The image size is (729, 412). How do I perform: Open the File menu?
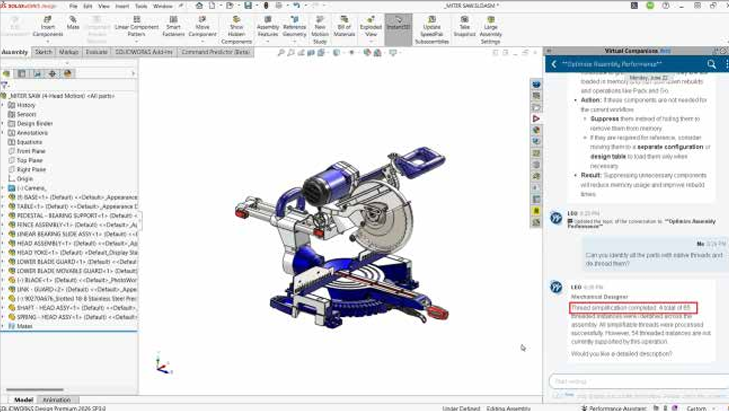tap(73, 6)
